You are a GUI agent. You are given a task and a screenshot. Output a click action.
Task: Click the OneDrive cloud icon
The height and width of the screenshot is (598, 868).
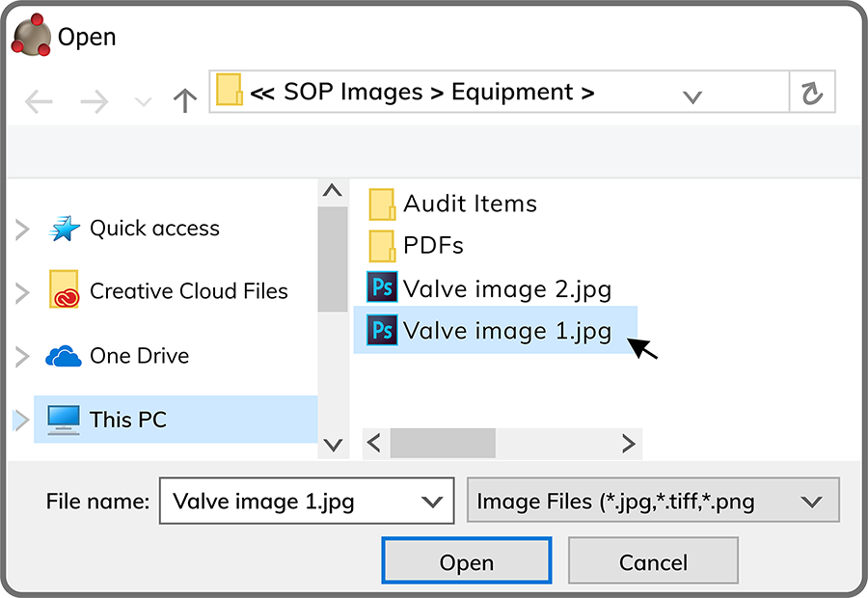63,356
